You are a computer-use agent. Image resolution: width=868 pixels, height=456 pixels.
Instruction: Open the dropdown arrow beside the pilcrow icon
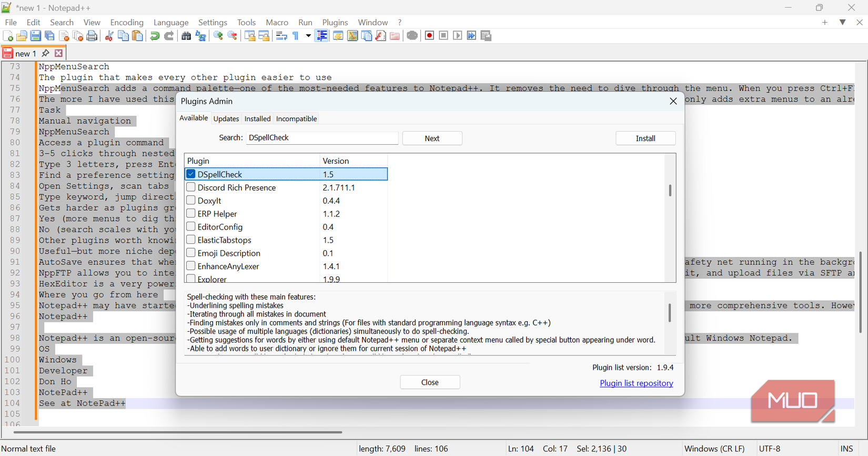tap(308, 36)
